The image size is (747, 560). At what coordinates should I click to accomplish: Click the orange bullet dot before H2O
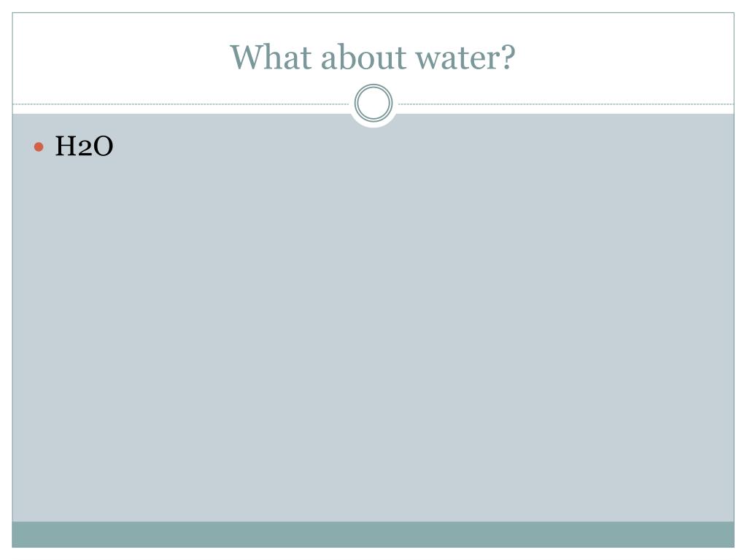tap(39, 147)
